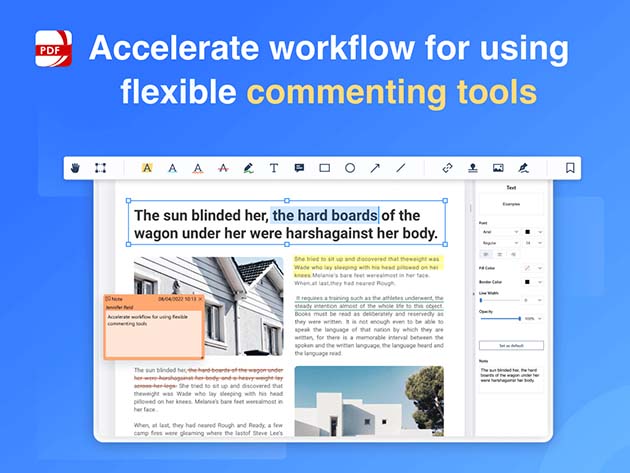Set text alignment to left
The image size is (630, 473).
[486, 254]
